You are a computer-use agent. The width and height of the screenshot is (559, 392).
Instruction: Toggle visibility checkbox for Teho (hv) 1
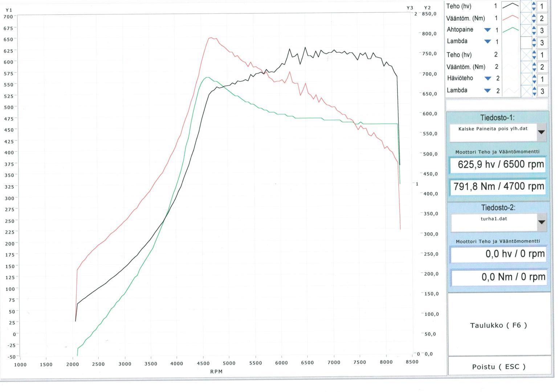pos(526,6)
